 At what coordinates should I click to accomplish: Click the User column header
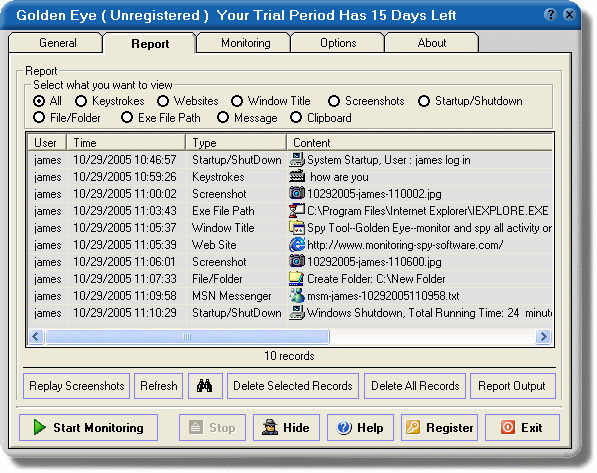coord(47,142)
